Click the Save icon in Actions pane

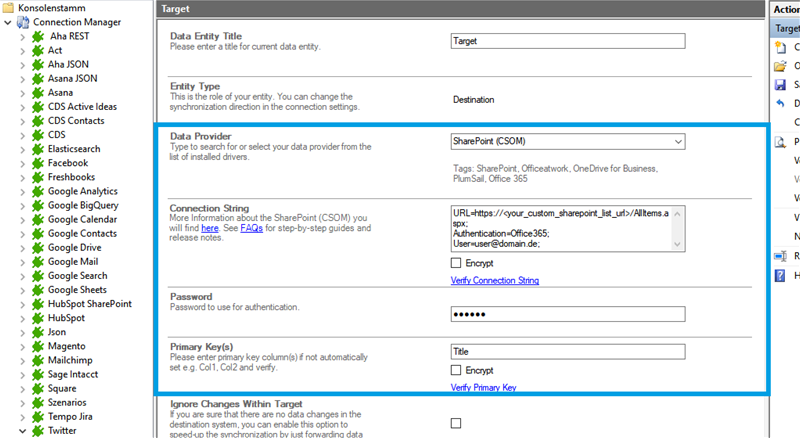[781, 85]
